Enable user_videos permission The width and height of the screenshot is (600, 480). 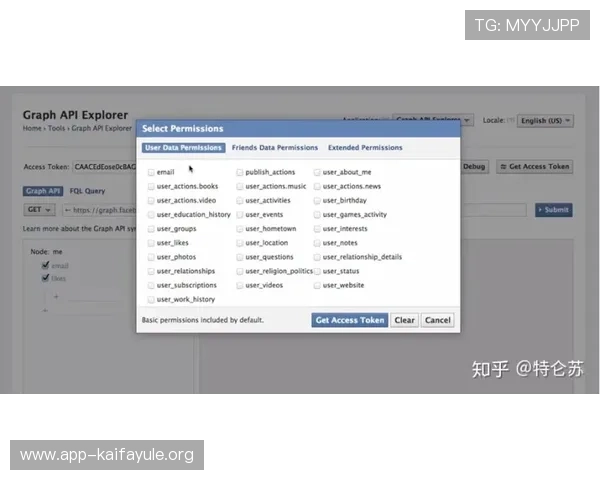click(x=240, y=286)
